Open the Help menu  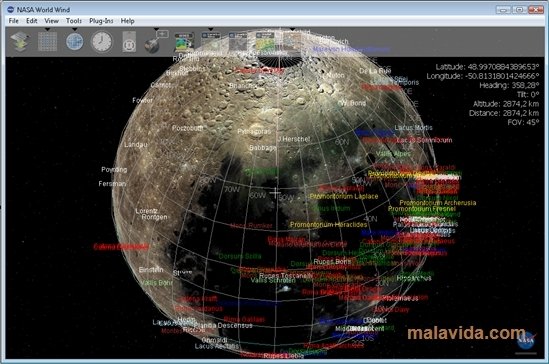(127, 21)
